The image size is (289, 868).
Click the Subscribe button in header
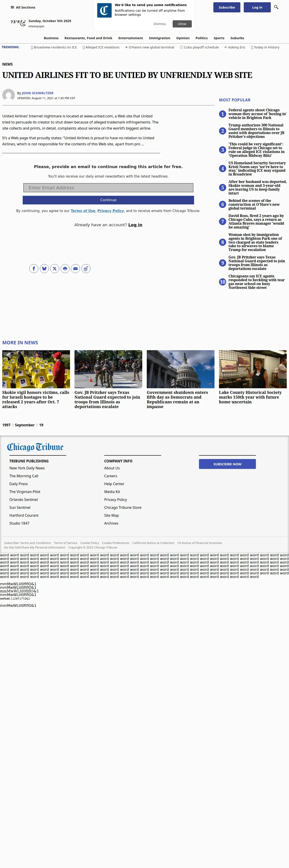227,7
